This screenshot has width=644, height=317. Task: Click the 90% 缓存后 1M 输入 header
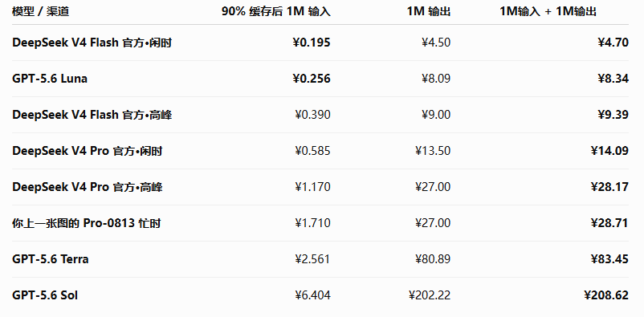coord(276,11)
